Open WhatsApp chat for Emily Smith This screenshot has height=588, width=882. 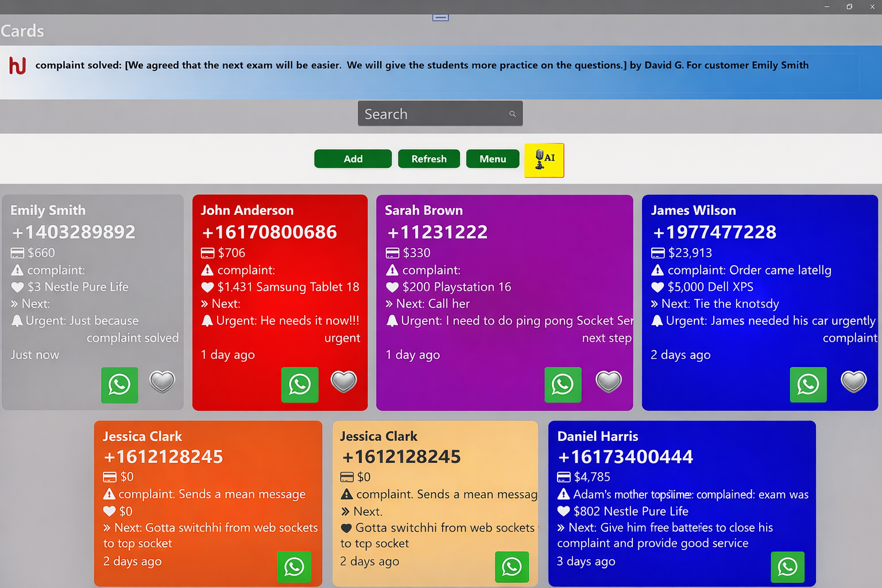119,385
